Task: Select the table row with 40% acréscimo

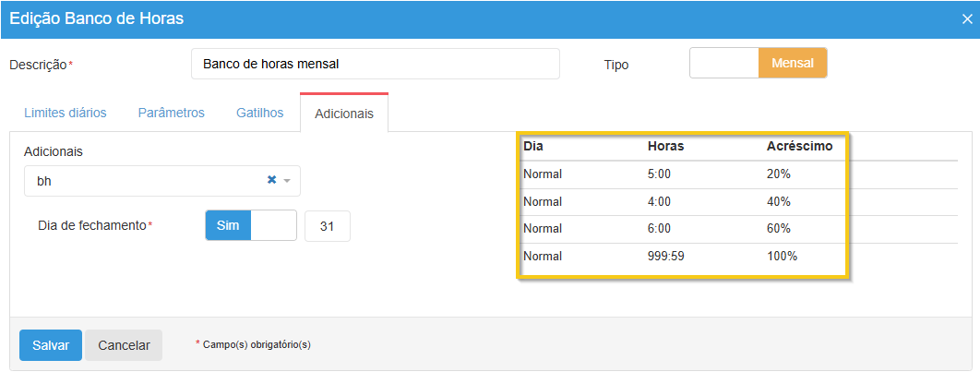Action: [683, 202]
